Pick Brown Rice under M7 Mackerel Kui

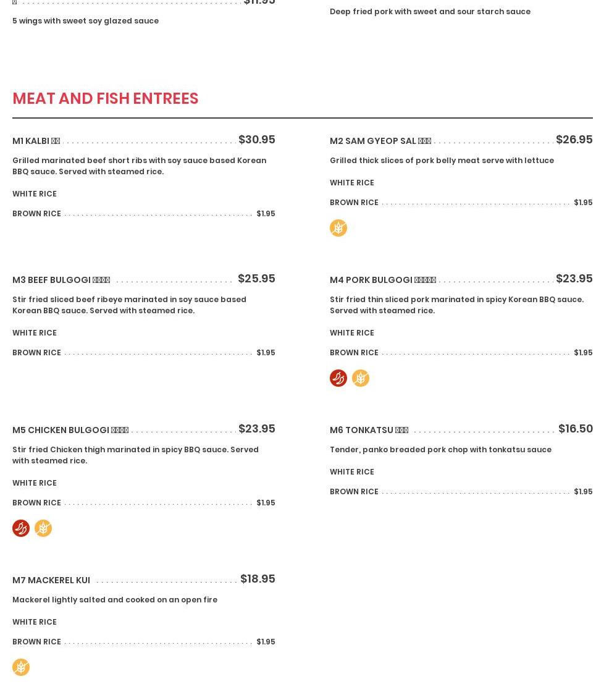coord(36,642)
